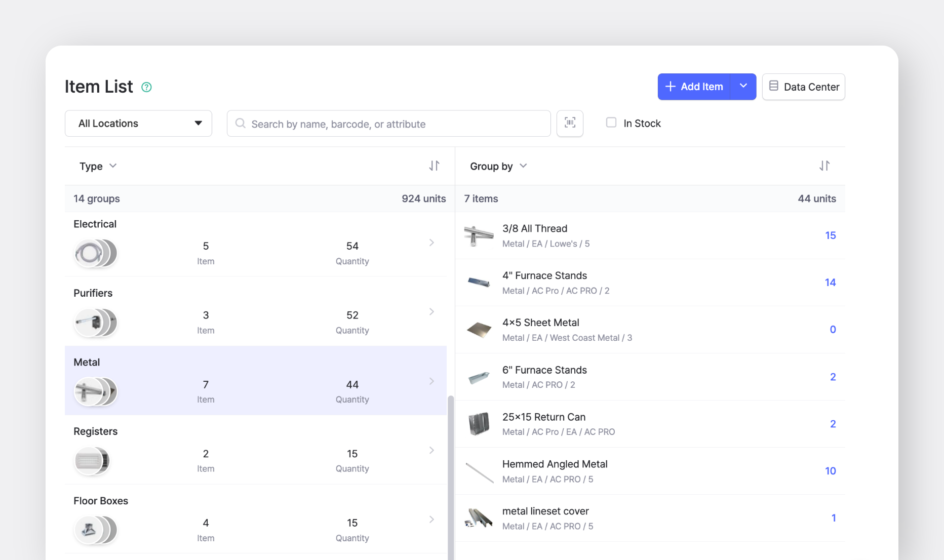Open the Group by dropdown
This screenshot has height=560, width=944.
(x=498, y=166)
